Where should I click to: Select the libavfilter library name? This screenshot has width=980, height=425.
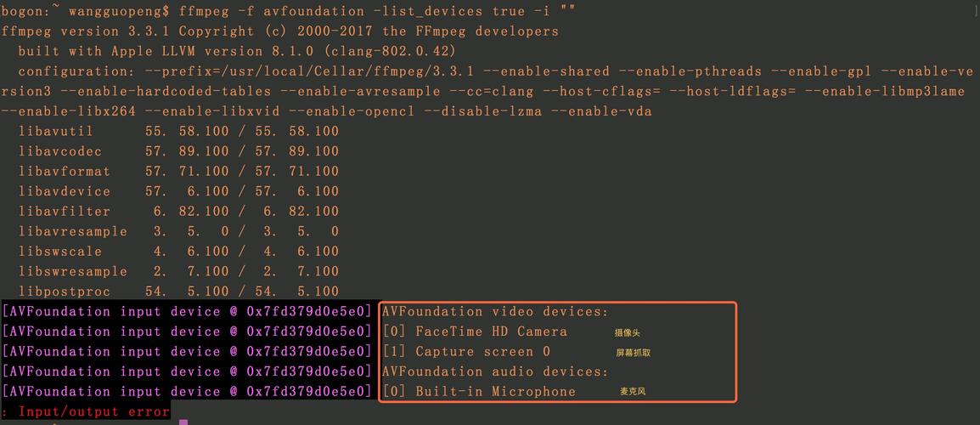point(64,212)
